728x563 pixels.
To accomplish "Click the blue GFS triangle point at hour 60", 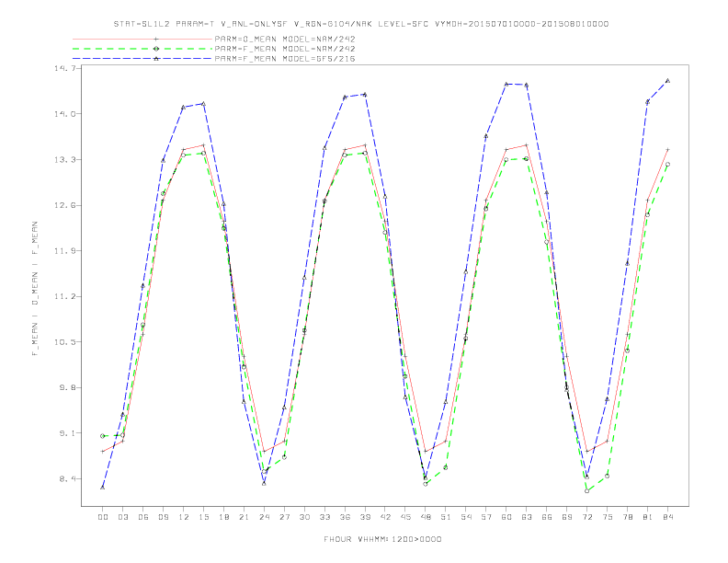I will point(506,84).
